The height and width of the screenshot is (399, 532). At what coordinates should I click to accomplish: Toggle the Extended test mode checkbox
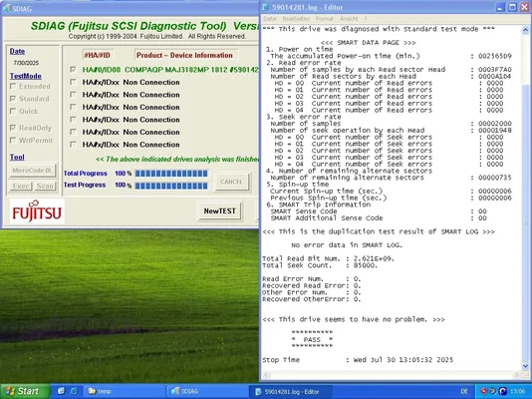13,86
